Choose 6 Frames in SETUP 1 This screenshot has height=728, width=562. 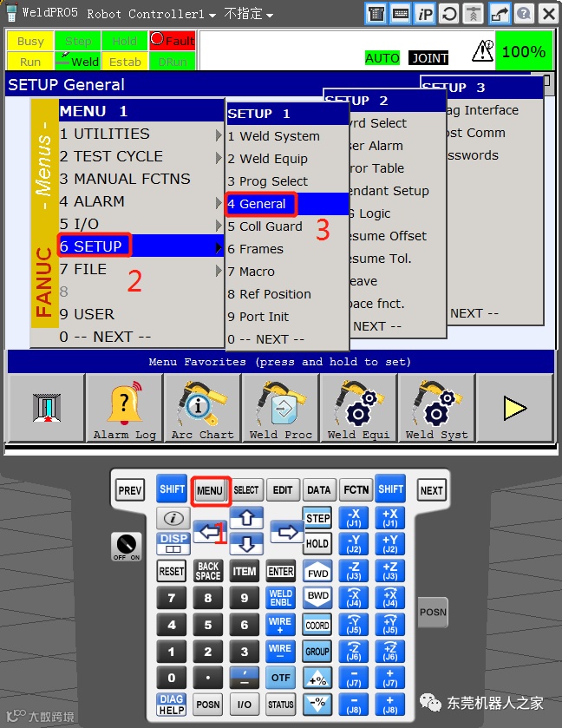click(287, 249)
